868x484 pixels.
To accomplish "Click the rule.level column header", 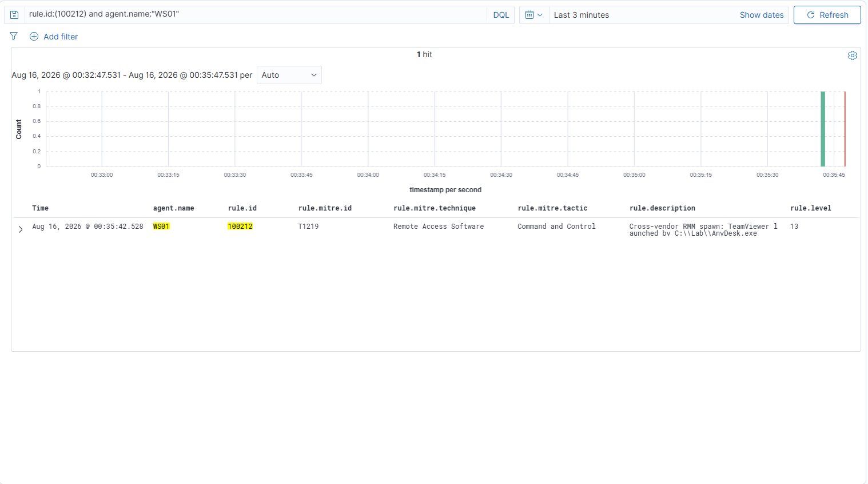I will pos(810,208).
